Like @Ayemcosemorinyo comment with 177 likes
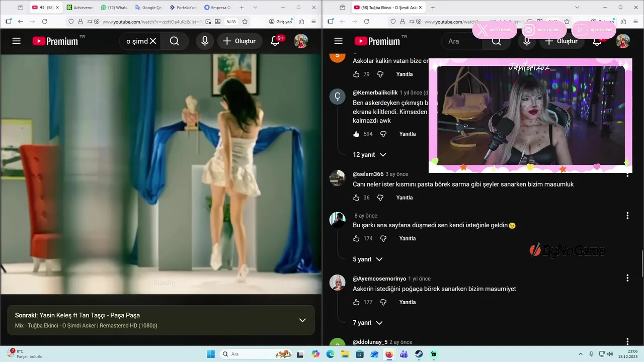Screen dimensions: 644x362 tap(356, 302)
